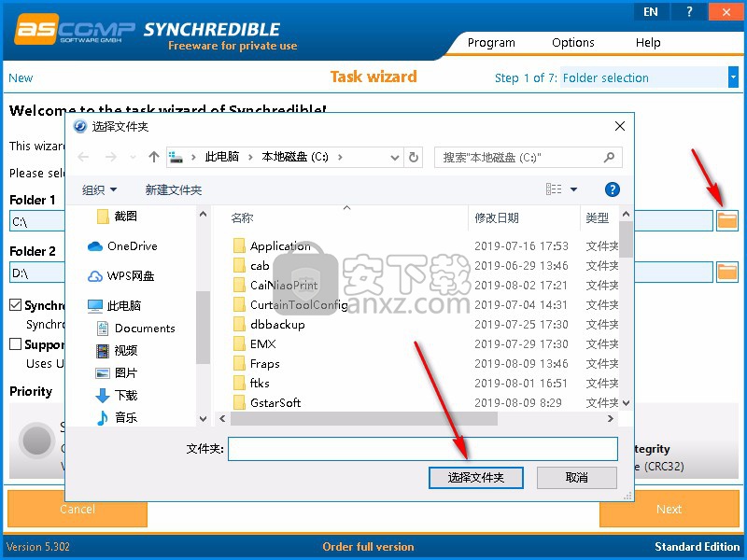Open Documents in navigation pane
This screenshot has width=747, height=560.
(x=135, y=329)
